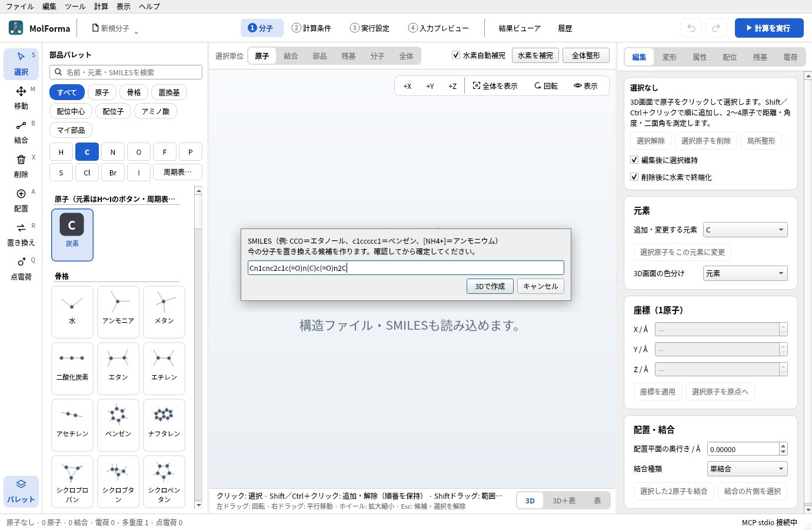The height and width of the screenshot is (530, 812).
Task: Switch viewport to 表 only mode
Action: tap(597, 501)
